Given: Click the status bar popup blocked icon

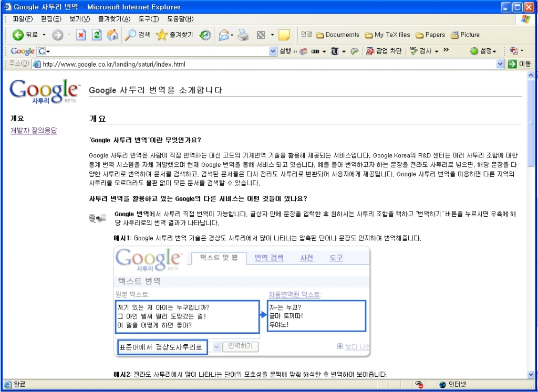Looking at the screenshot, I should [419, 385].
